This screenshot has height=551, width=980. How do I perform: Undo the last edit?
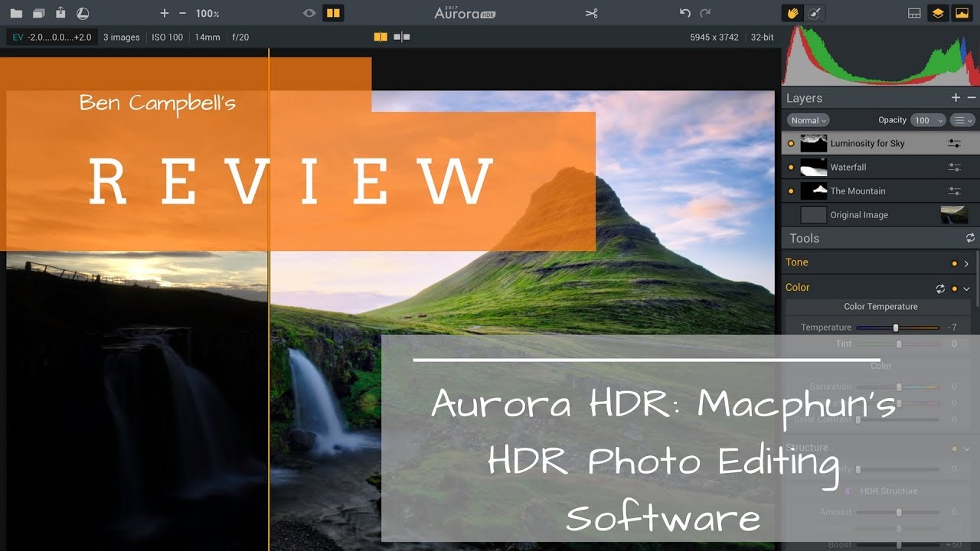pos(685,13)
